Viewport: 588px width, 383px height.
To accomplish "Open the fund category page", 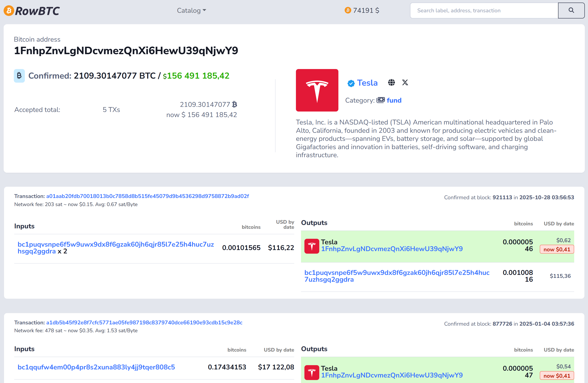I will pyautogui.click(x=394, y=100).
